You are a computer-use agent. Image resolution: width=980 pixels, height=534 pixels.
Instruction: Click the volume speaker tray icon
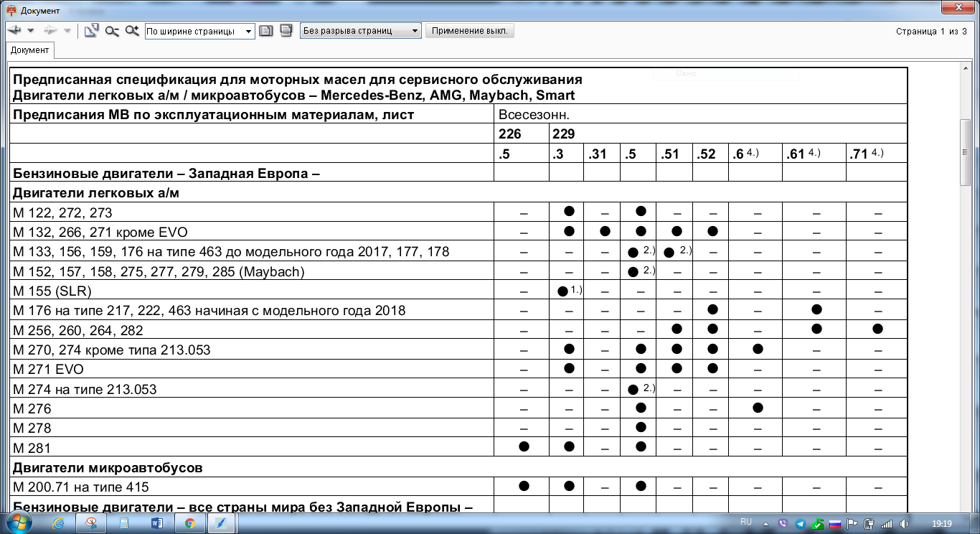(904, 523)
